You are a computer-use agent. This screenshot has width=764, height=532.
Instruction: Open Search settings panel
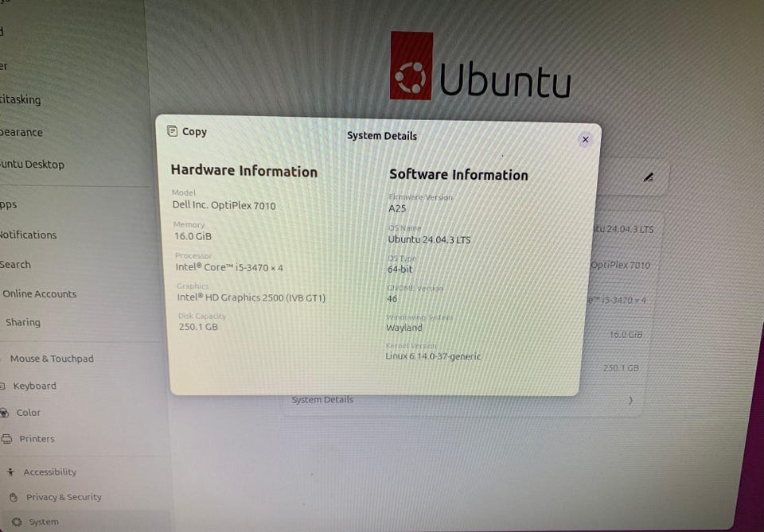[x=15, y=264]
